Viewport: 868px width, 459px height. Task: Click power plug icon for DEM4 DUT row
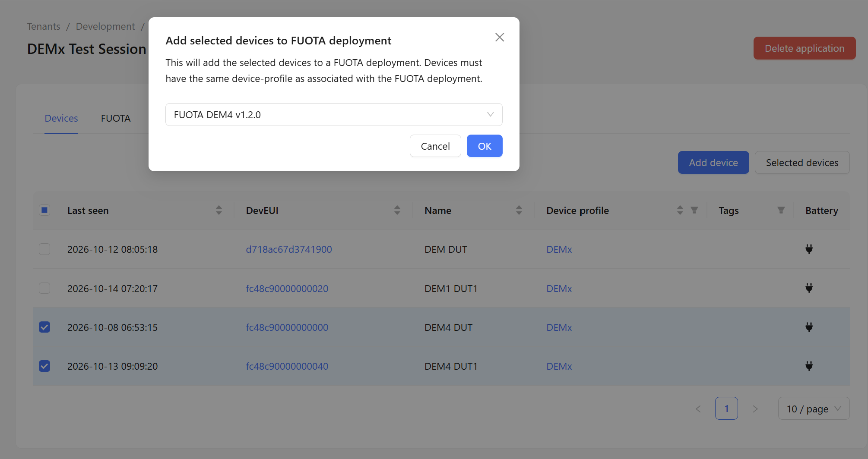pos(809,327)
